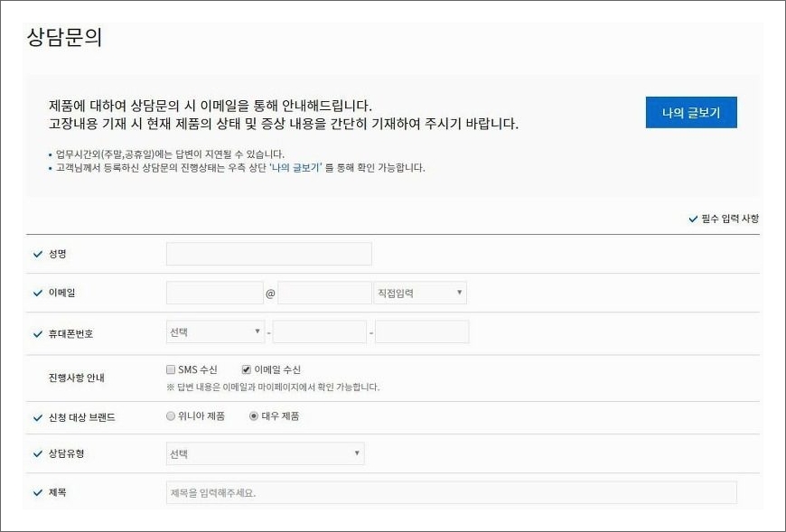This screenshot has width=786, height=532.
Task: Open the 상담유형 선택 dropdown
Action: 265,454
